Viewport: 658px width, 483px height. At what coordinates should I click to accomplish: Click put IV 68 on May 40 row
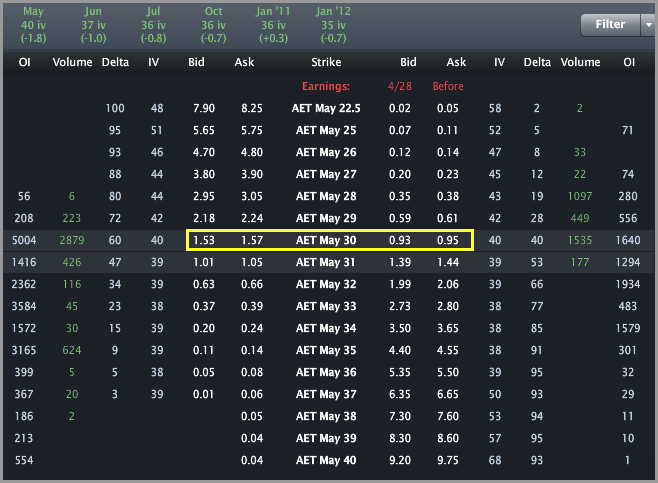click(x=495, y=460)
